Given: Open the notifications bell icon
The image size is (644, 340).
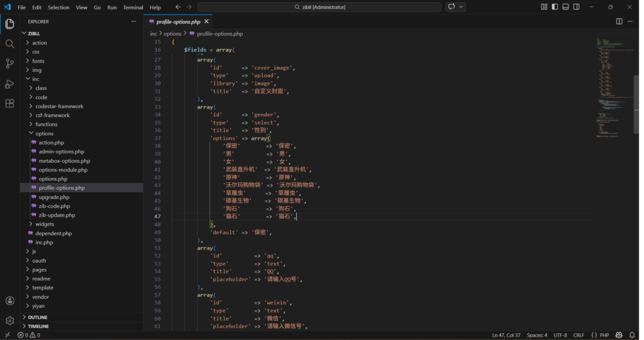Looking at the screenshot, I should click(632, 335).
